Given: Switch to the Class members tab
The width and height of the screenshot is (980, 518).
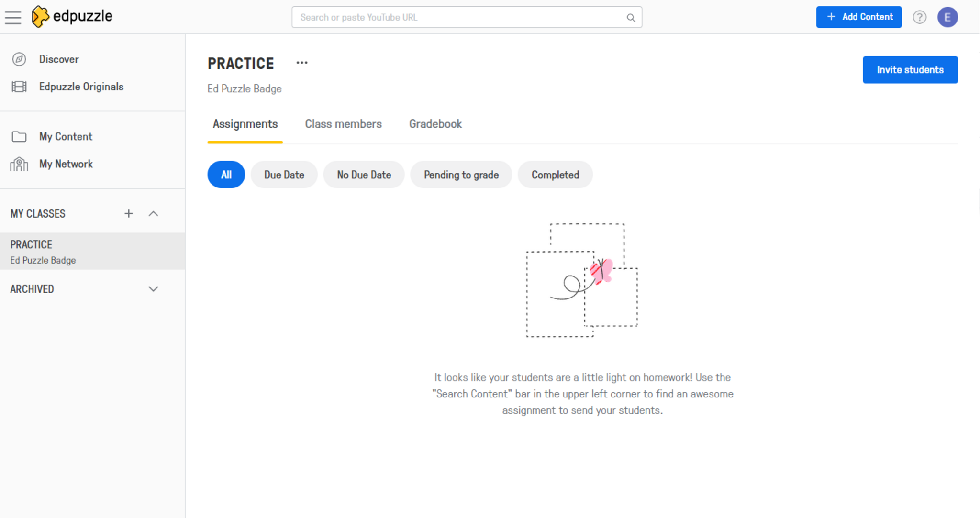Looking at the screenshot, I should (x=343, y=124).
